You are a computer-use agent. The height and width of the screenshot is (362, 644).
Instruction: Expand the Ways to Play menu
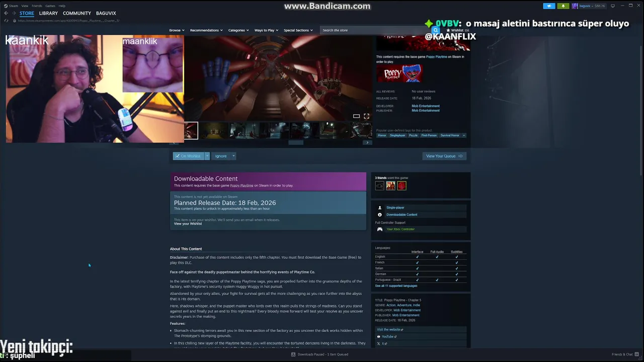coord(266,30)
